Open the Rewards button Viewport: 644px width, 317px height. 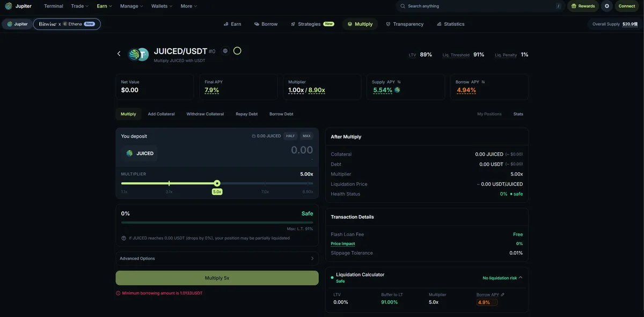(583, 6)
